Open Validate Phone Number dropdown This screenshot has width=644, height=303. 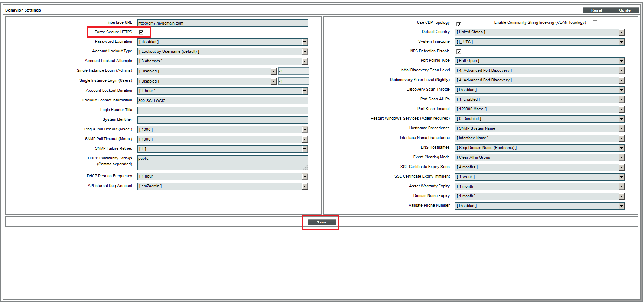pyautogui.click(x=540, y=206)
